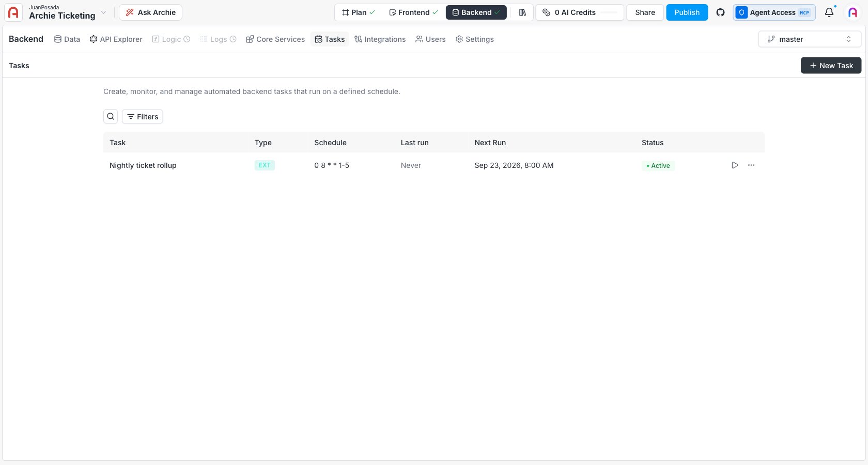Image resolution: width=868 pixels, height=465 pixels.
Task: Click schedule value 0 8 * * 1-5
Action: coord(332,165)
